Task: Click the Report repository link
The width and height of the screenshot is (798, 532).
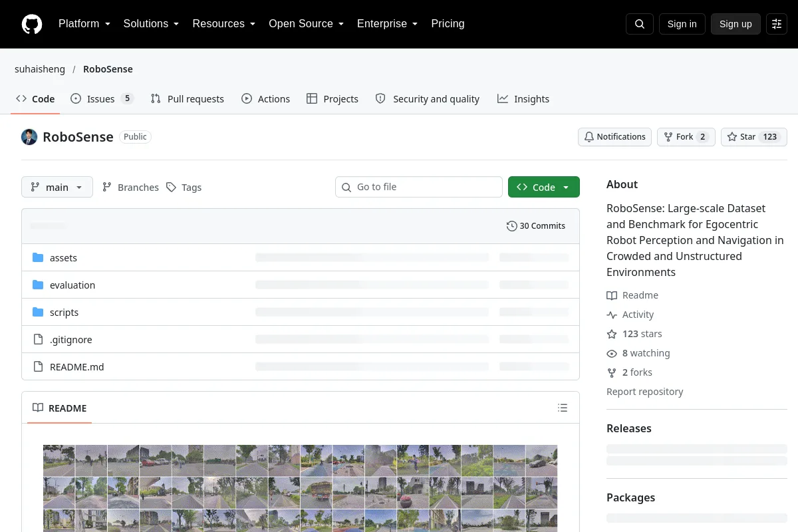Action: pos(645,392)
